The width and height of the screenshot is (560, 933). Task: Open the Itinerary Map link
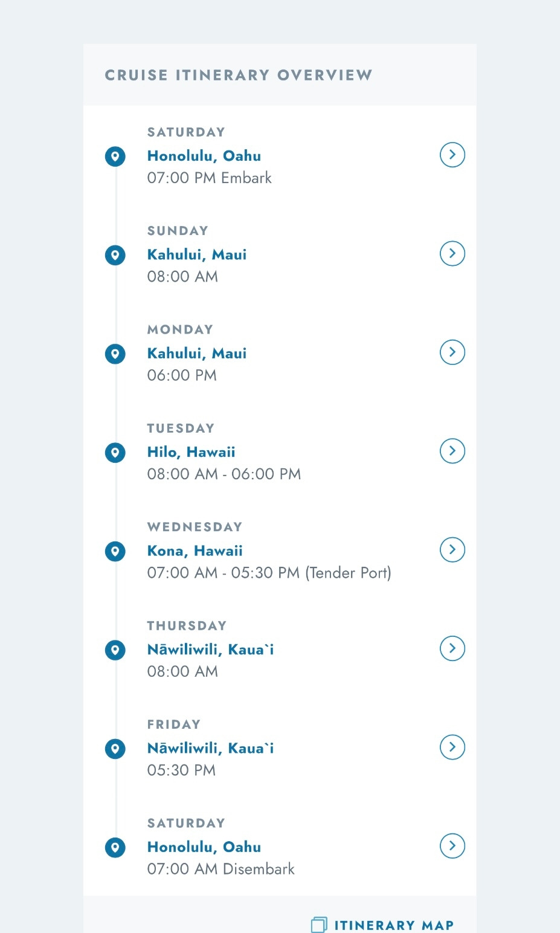(x=393, y=925)
